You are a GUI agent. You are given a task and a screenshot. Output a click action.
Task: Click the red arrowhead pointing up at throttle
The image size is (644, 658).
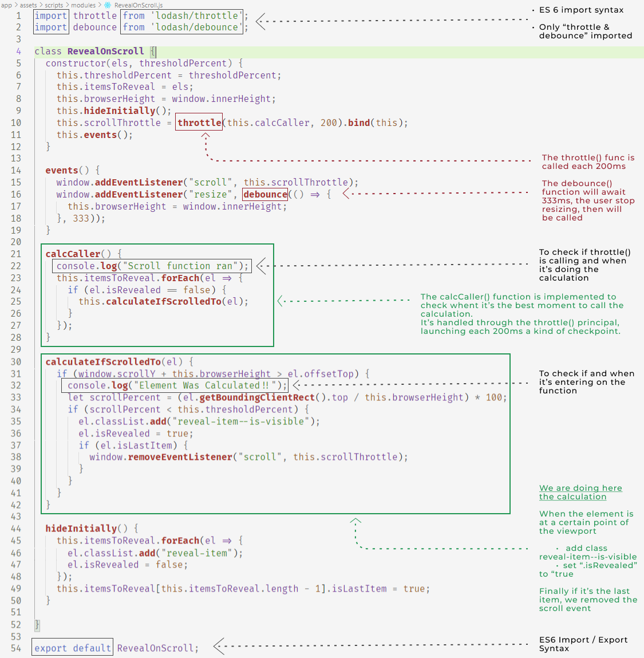(205, 136)
